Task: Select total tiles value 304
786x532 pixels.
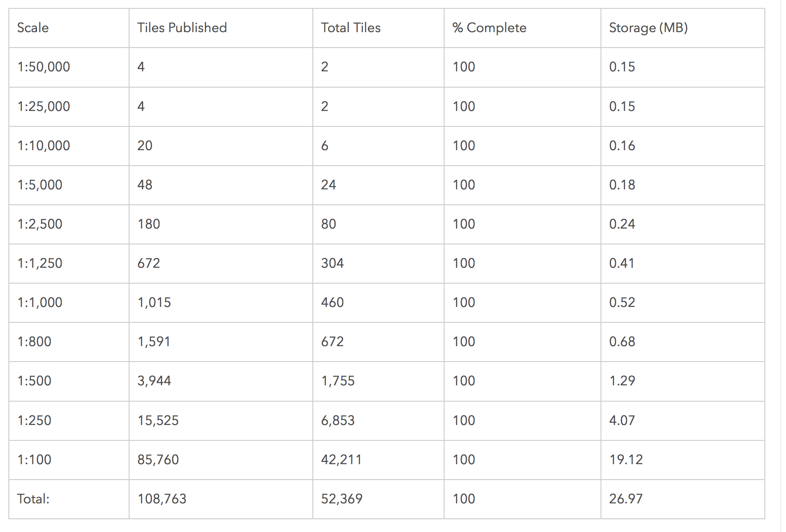Action: click(x=332, y=263)
